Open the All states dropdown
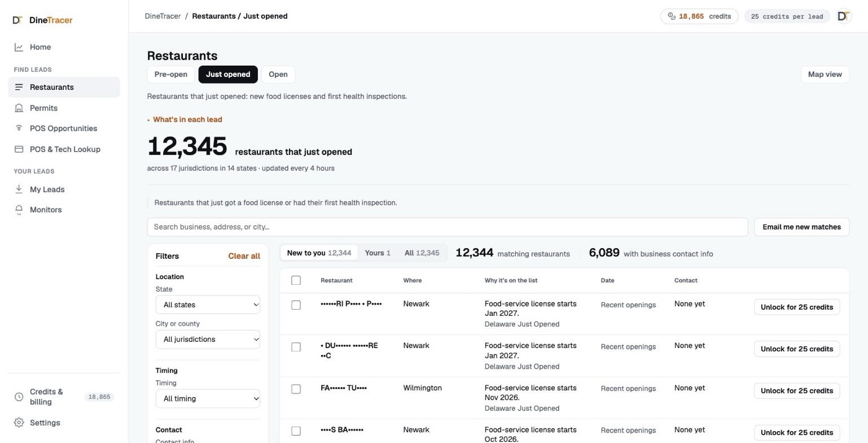 208,305
